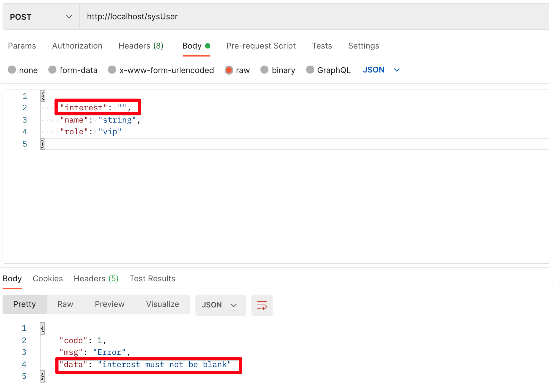Click the request URL input field
The image size is (553, 392).
290,17
